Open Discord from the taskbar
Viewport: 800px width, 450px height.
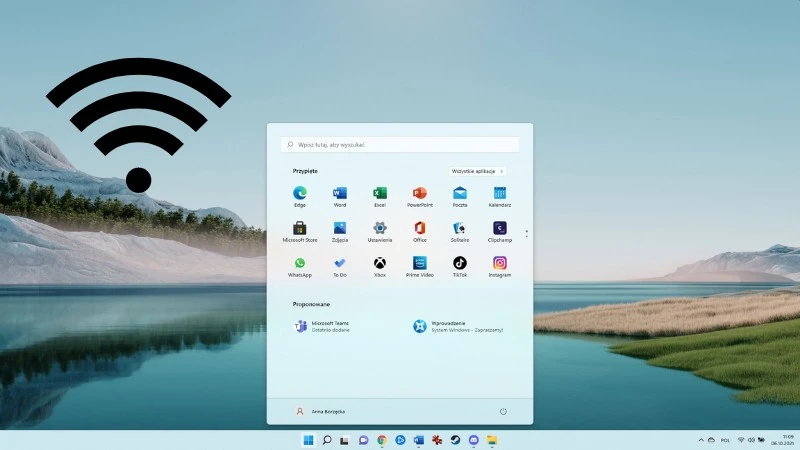coord(473,440)
